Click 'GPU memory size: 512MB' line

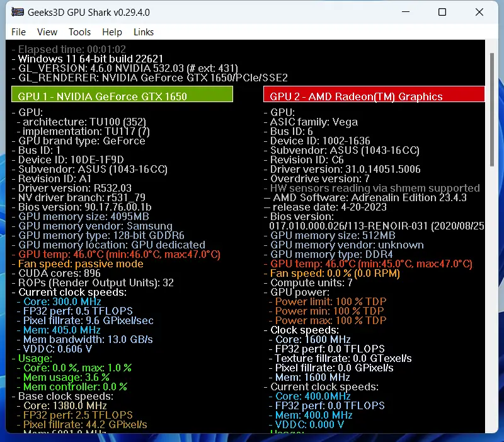point(329,235)
